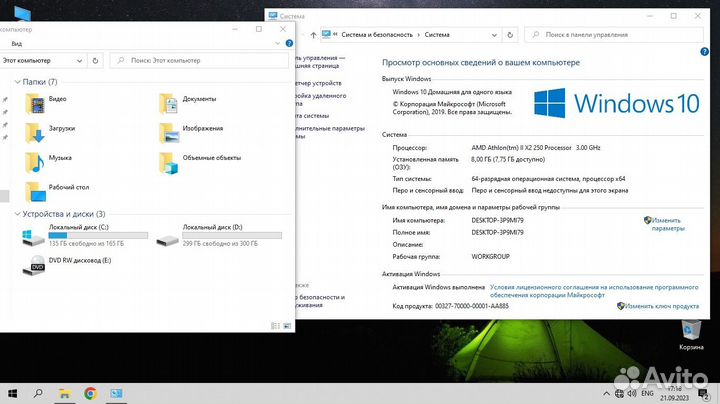Open network status tray icon
The image size is (720, 404).
[619, 393]
